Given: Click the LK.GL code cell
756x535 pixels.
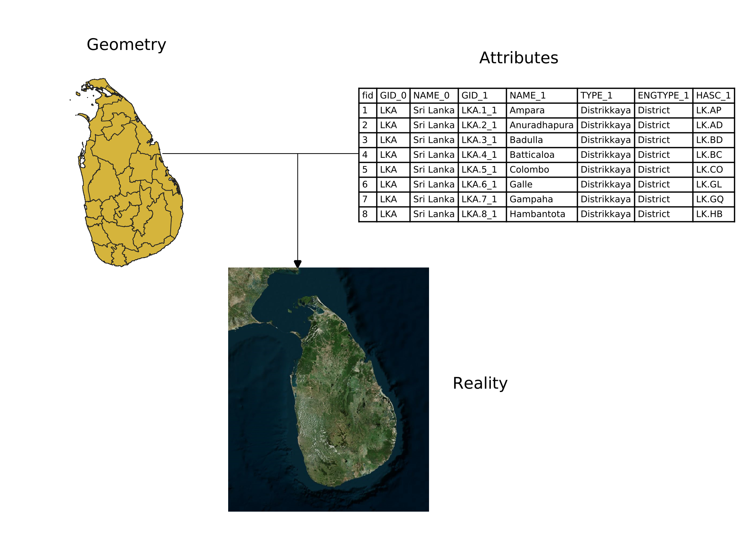Looking at the screenshot, I should tap(714, 184).
